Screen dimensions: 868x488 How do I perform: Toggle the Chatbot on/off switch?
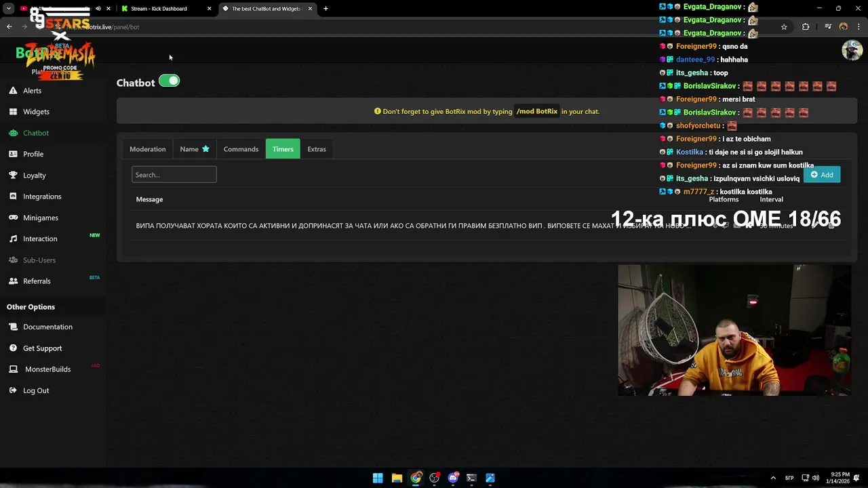[x=169, y=81]
